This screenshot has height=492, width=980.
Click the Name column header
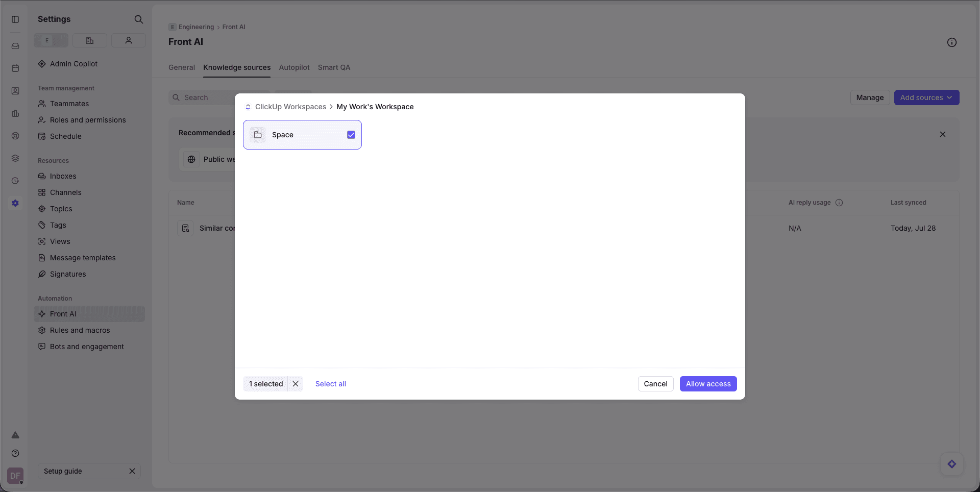point(186,203)
